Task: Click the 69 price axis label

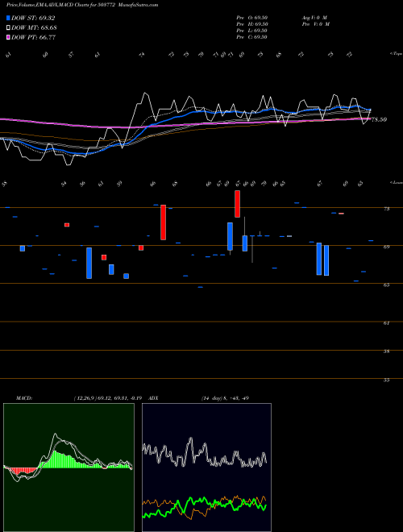Action: coord(386,247)
